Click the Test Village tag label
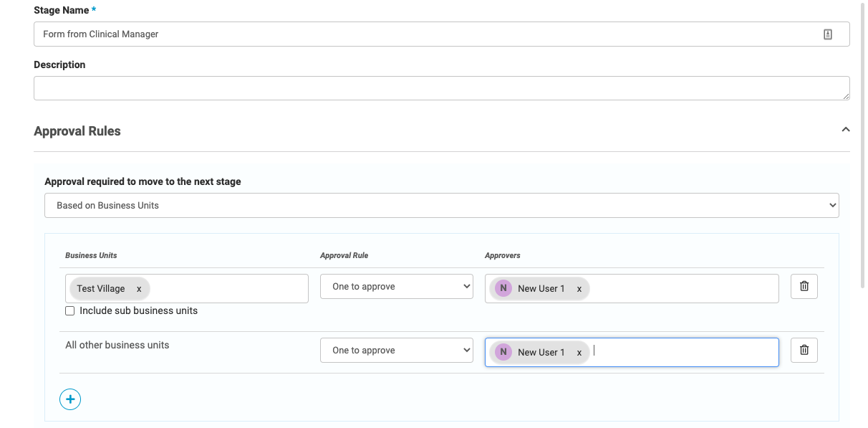 [x=101, y=289]
